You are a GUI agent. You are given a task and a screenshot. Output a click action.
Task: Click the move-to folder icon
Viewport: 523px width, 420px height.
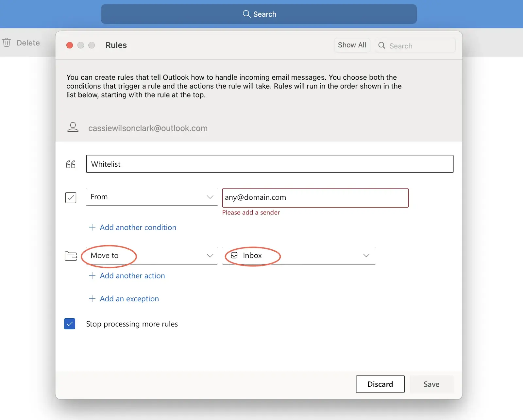(x=71, y=256)
